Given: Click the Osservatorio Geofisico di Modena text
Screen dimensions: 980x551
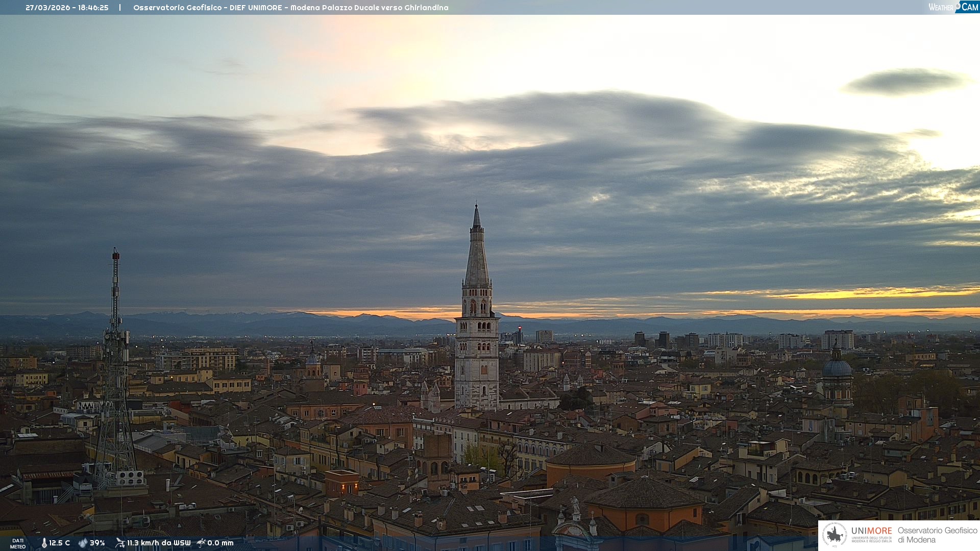Looking at the screenshot, I should click(x=937, y=535).
